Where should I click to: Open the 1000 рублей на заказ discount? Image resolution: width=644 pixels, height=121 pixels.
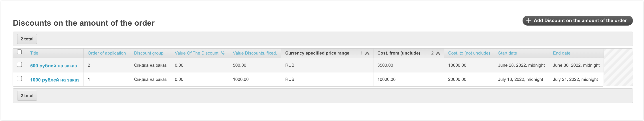coord(55,80)
